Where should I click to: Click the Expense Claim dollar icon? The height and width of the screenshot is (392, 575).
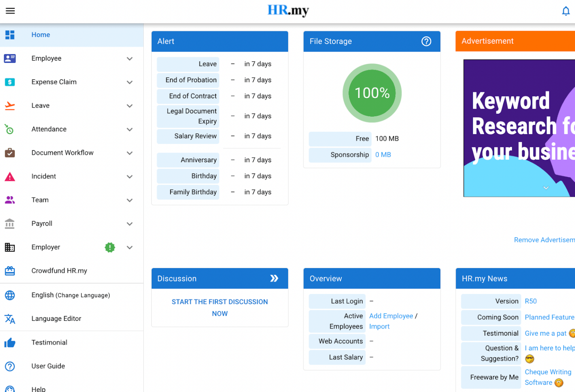10,82
